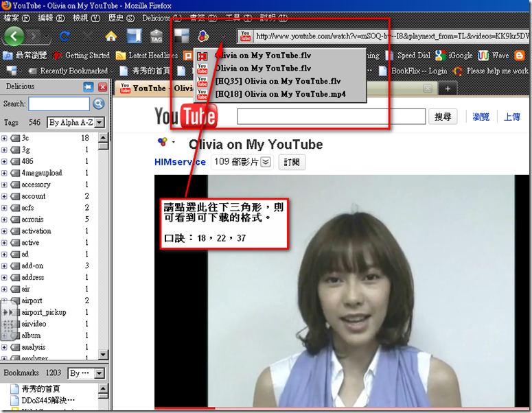Open the 歷史 (S) menu

pos(121,18)
